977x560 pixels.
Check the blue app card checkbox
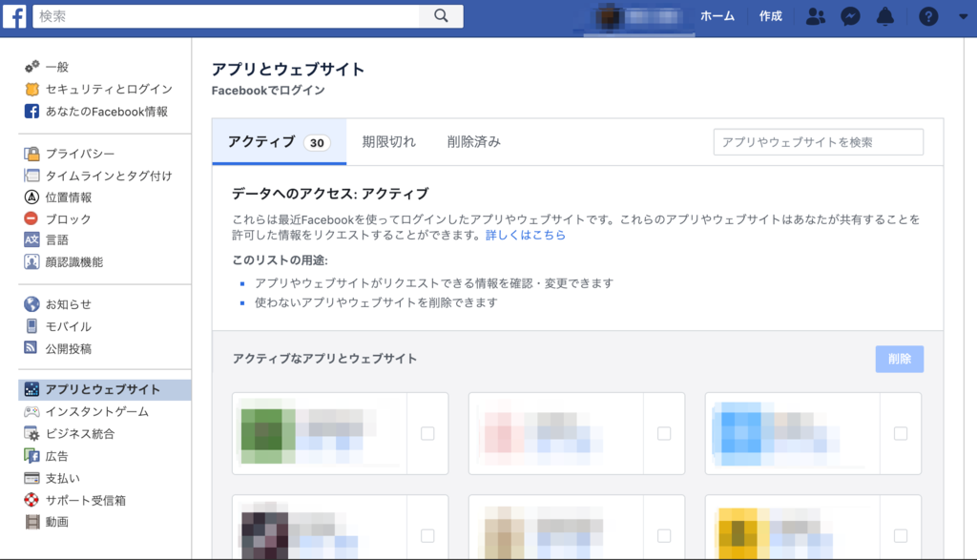pyautogui.click(x=901, y=433)
